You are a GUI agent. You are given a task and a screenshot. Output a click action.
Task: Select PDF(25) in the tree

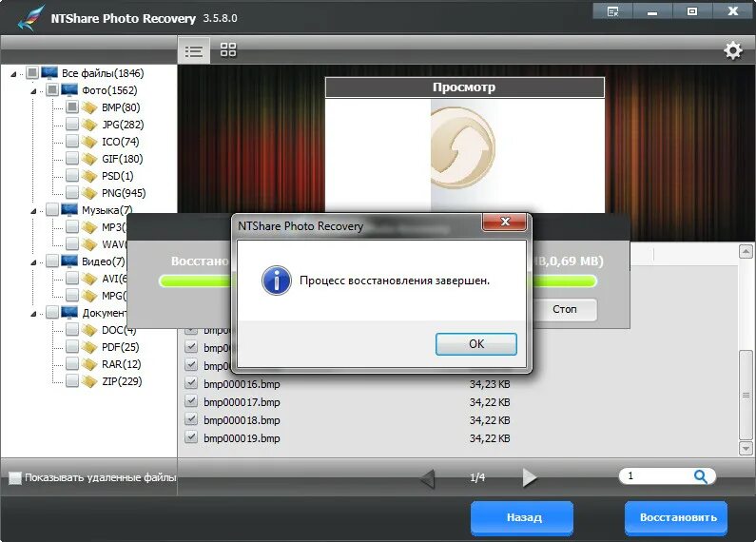[121, 347]
